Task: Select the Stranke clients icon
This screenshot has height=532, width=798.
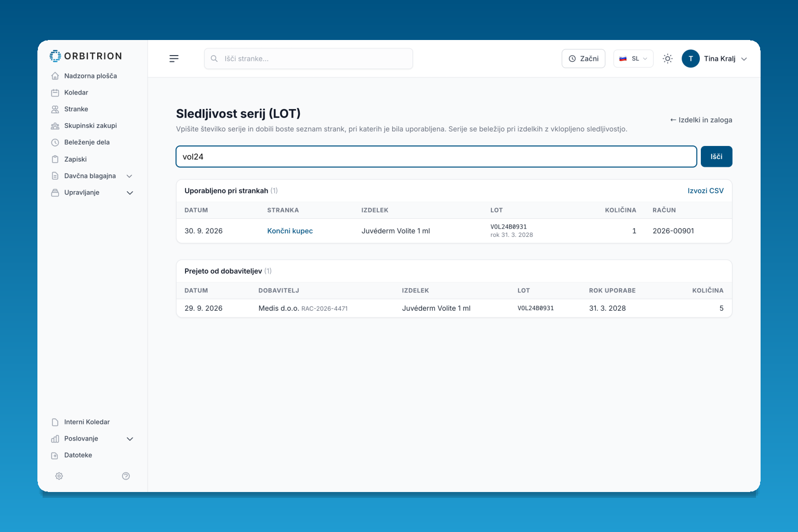Action: 55,109
